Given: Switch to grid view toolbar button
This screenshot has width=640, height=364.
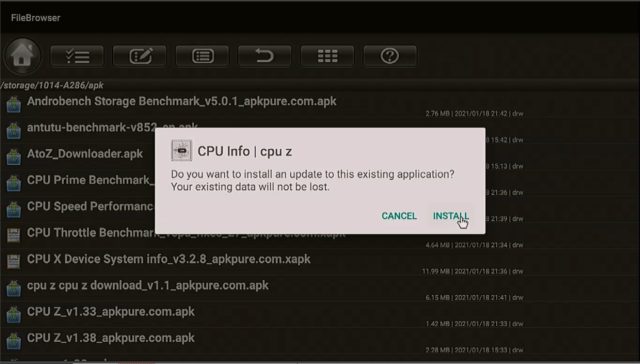Looking at the screenshot, I should (x=327, y=56).
